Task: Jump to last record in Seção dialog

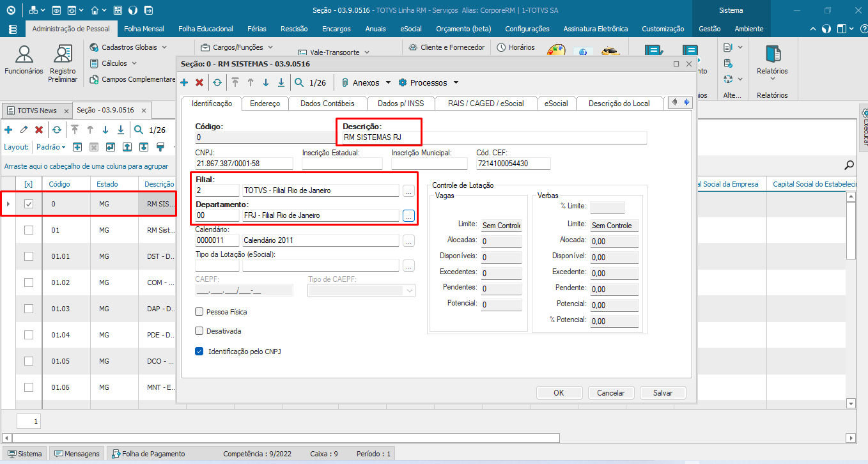Action: (x=281, y=82)
